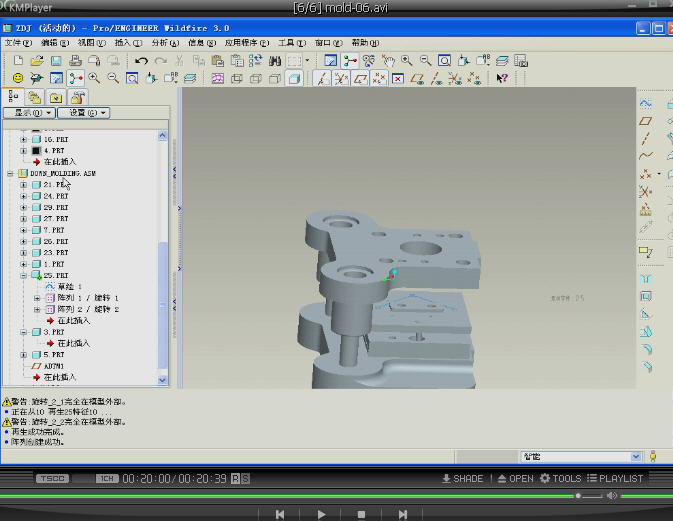Open the layers stack icon in top row
This screenshot has height=521, width=673.
pos(502,61)
